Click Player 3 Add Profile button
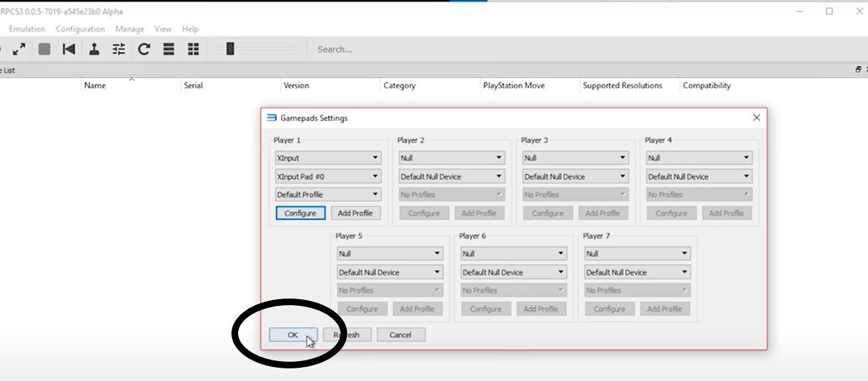 coord(603,213)
